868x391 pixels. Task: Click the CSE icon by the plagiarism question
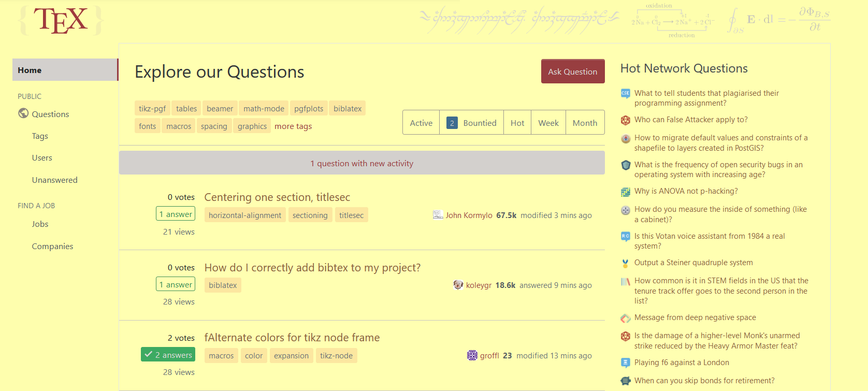[625, 94]
